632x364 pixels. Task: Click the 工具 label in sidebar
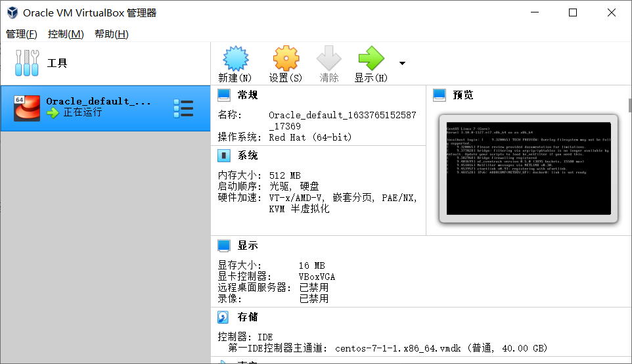[57, 63]
